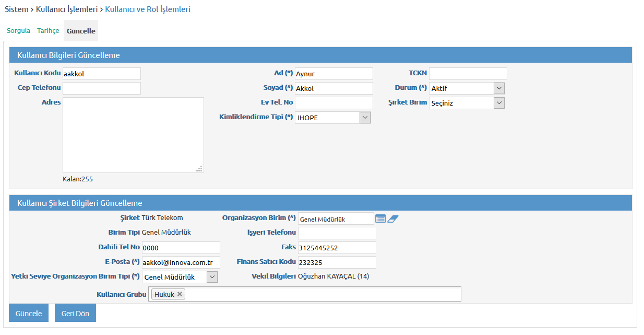Click the Geri Dön button
The width and height of the screenshot is (644, 335).
pos(75,314)
